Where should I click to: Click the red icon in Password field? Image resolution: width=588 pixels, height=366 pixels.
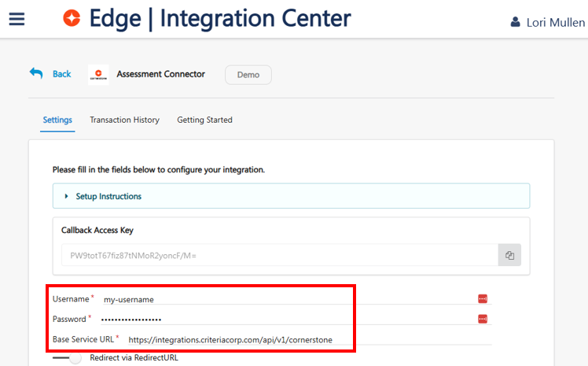(x=483, y=319)
